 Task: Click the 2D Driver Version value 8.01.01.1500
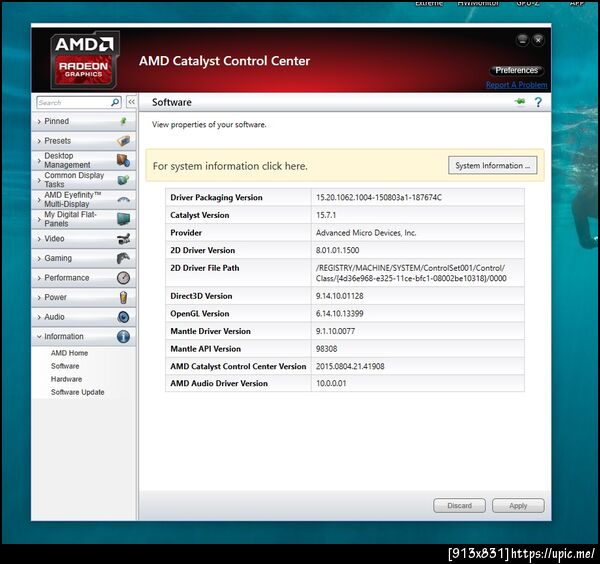[x=337, y=250]
